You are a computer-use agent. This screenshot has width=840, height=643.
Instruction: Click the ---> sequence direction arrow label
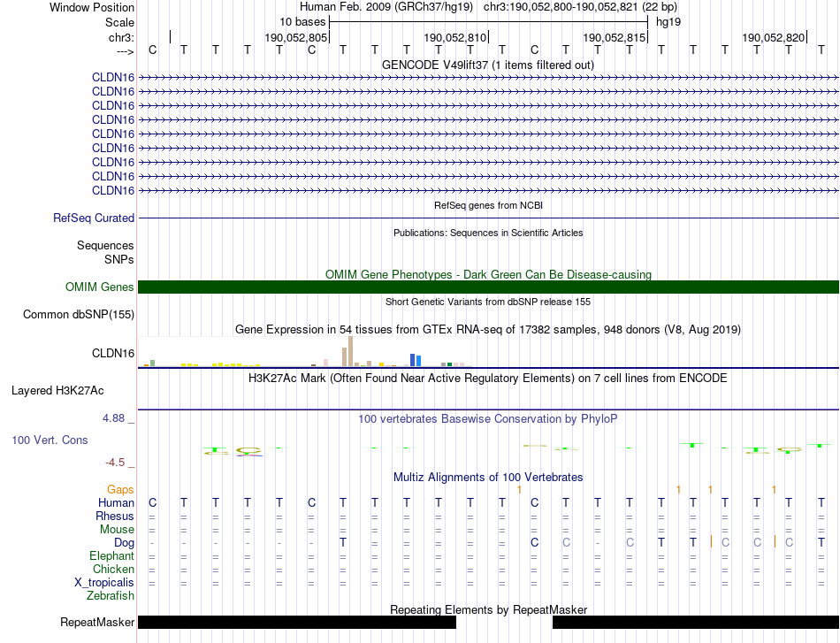pyautogui.click(x=125, y=51)
